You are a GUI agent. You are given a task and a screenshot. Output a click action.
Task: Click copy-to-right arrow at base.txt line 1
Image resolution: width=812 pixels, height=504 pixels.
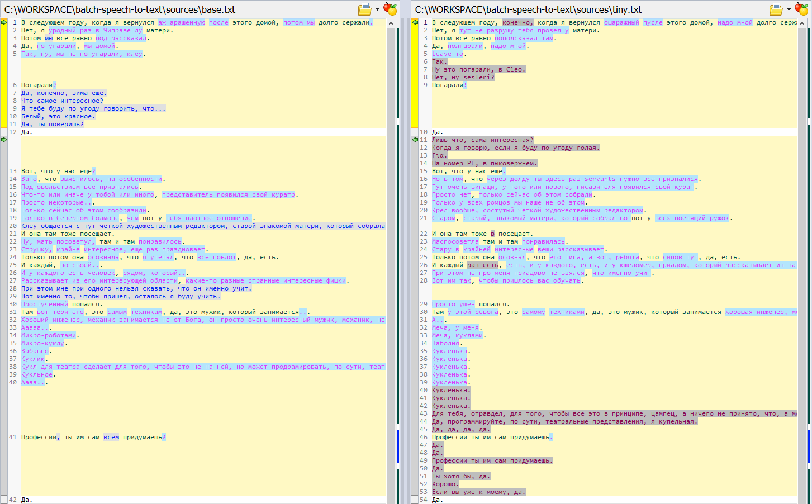pyautogui.click(x=4, y=22)
